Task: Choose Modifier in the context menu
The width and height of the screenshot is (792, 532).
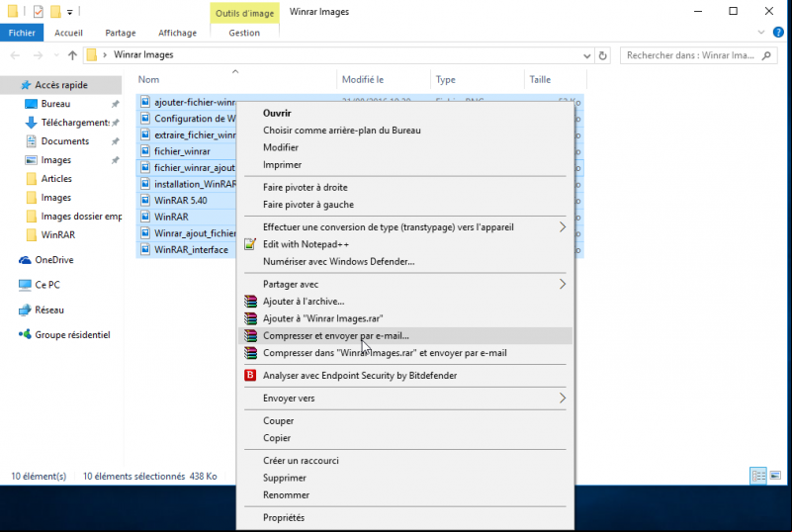Action: point(405,147)
